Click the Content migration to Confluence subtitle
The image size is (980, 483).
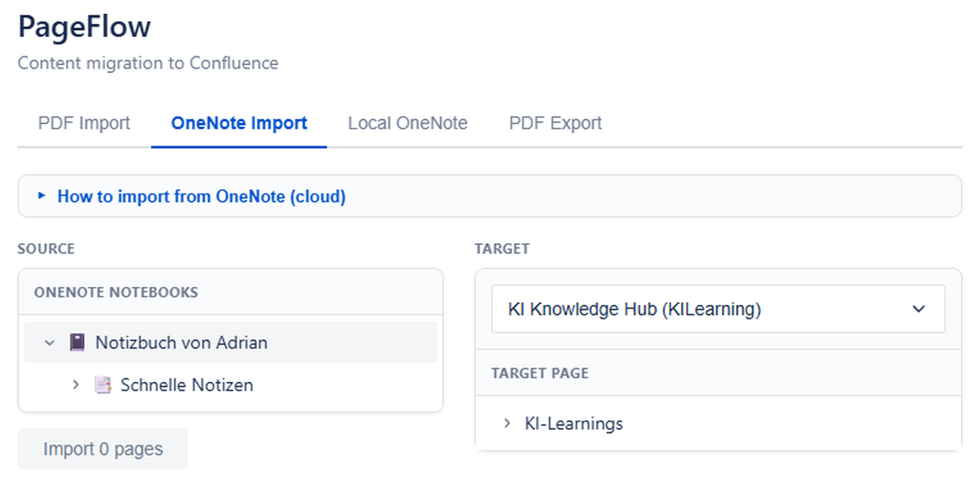148,63
